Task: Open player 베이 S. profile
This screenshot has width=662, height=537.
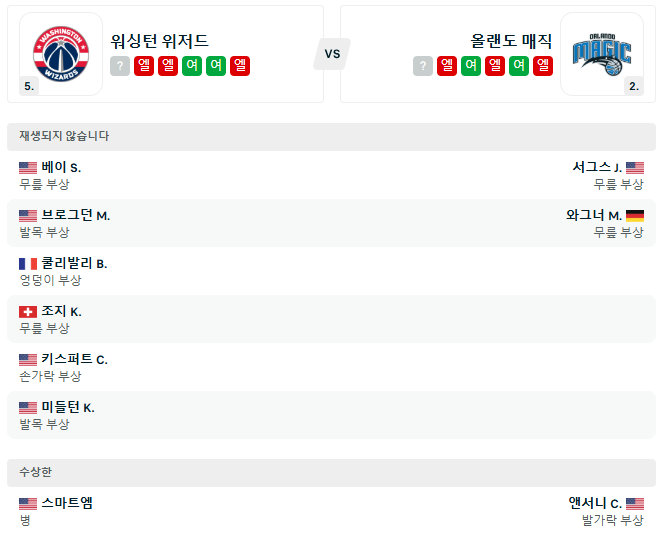Action: (61, 168)
